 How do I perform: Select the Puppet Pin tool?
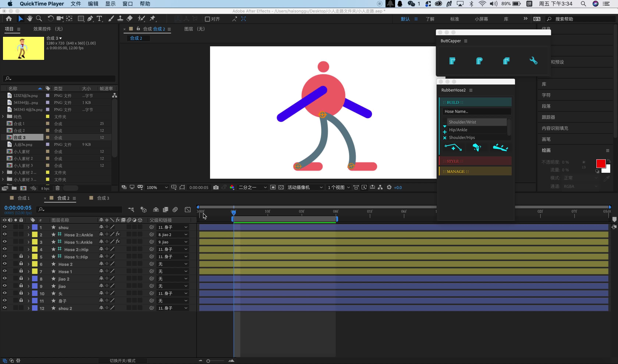pyautogui.click(x=153, y=19)
